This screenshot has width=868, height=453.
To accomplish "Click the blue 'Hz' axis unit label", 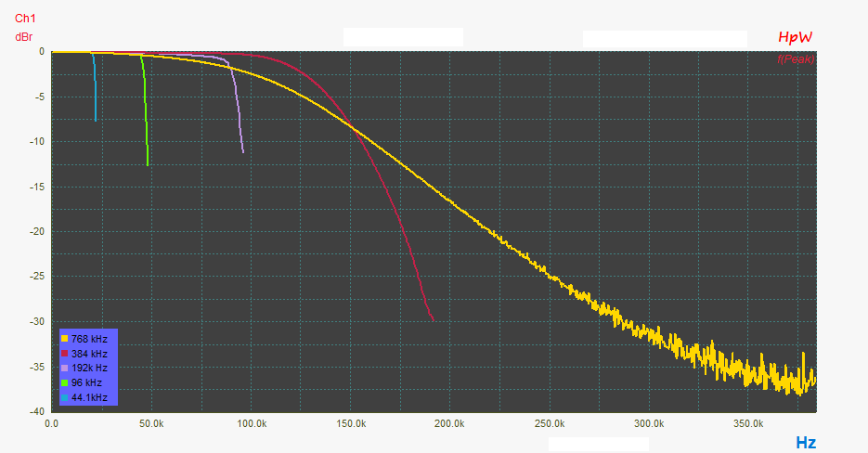I will coord(806,443).
